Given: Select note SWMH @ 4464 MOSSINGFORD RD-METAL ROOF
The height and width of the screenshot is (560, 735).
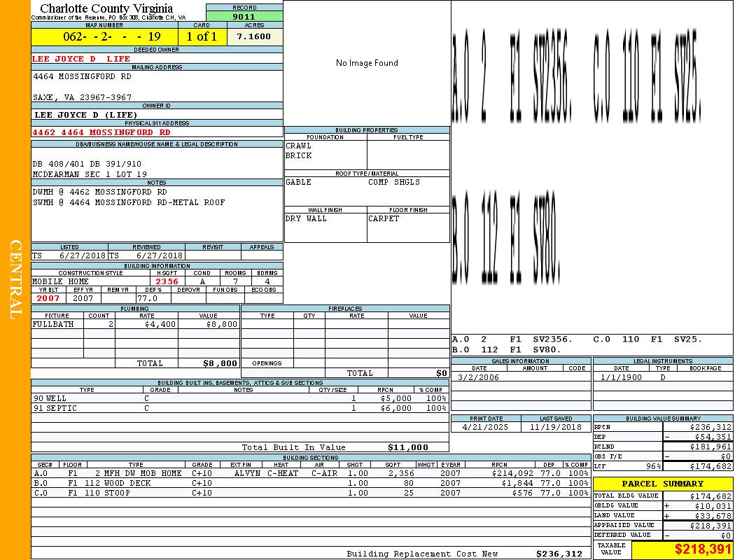Looking at the screenshot, I should (129, 202).
